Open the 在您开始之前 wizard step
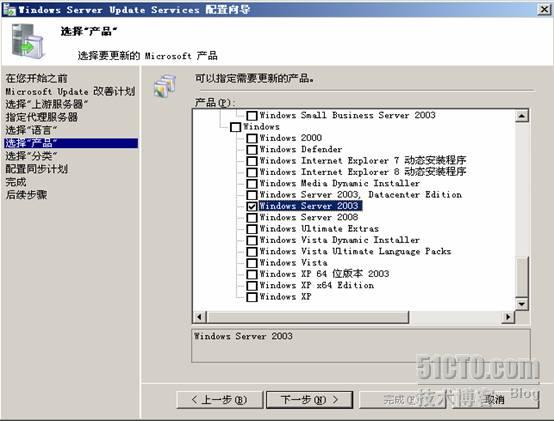The height and width of the screenshot is (421, 554). tap(36, 78)
